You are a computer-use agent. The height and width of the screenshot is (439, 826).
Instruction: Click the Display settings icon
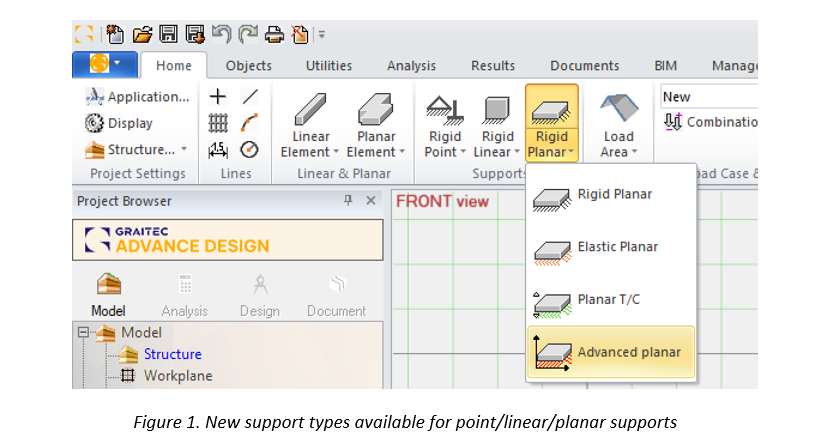coord(95,123)
